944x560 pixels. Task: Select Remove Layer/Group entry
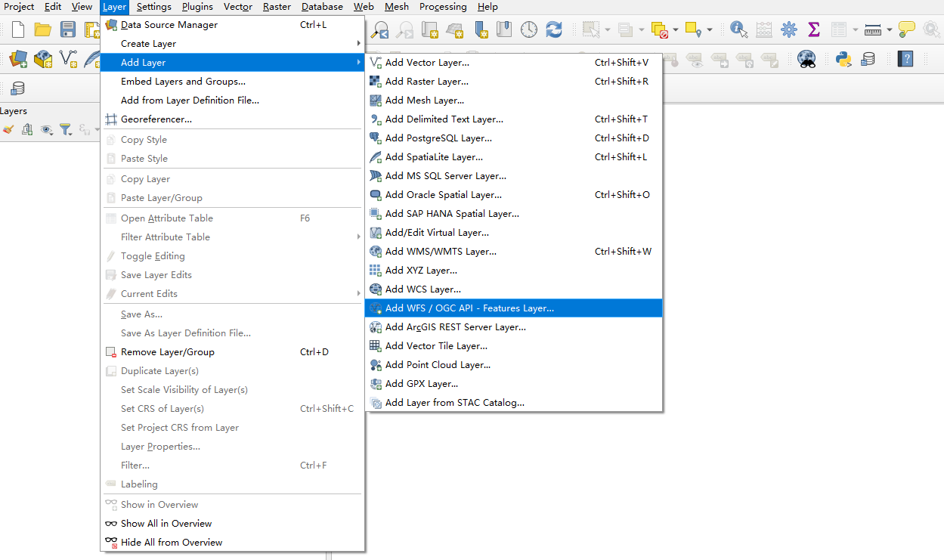[233, 351]
